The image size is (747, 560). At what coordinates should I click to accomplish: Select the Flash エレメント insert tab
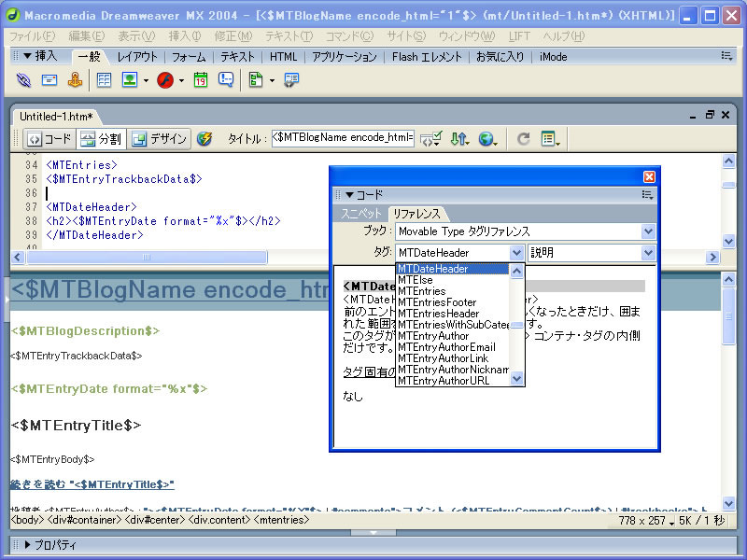click(427, 57)
